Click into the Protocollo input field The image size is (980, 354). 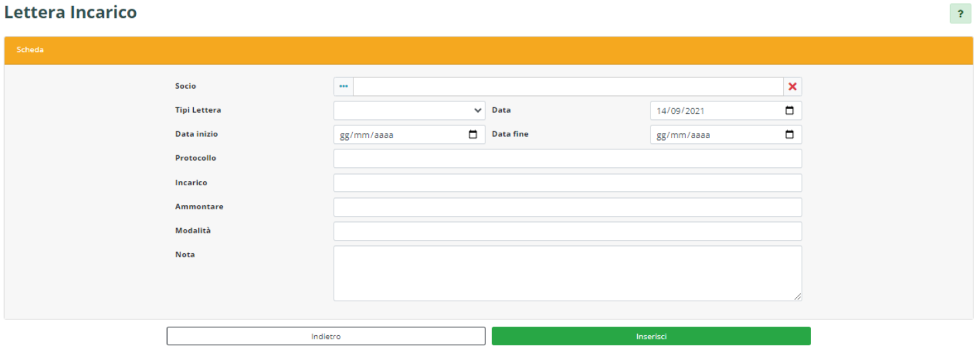click(x=567, y=159)
